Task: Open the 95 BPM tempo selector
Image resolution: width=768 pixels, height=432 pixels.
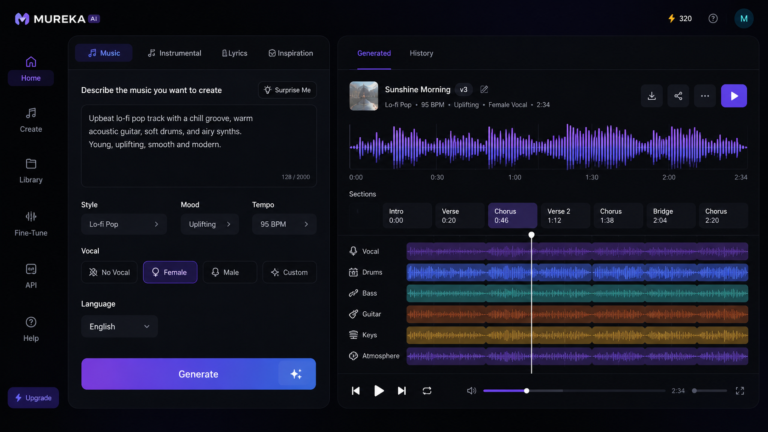Action: coord(284,224)
